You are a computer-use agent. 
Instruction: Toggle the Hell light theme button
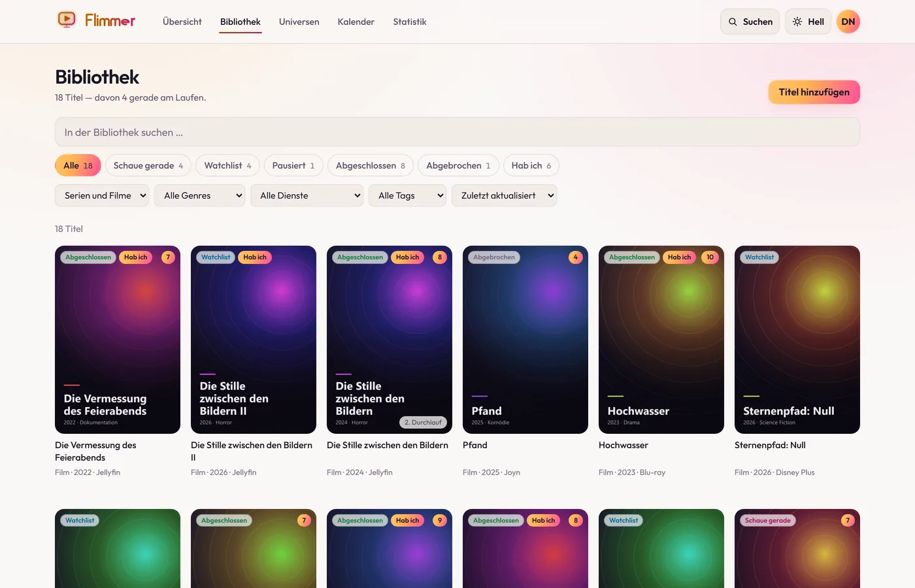[808, 22]
